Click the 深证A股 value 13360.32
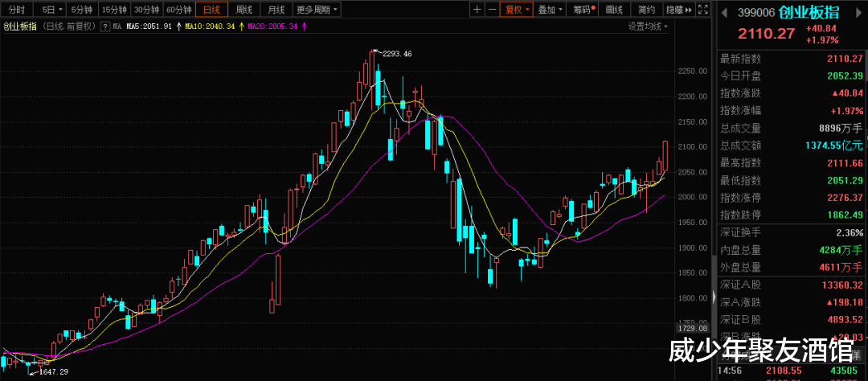This screenshot has height=381, width=868. (x=841, y=285)
